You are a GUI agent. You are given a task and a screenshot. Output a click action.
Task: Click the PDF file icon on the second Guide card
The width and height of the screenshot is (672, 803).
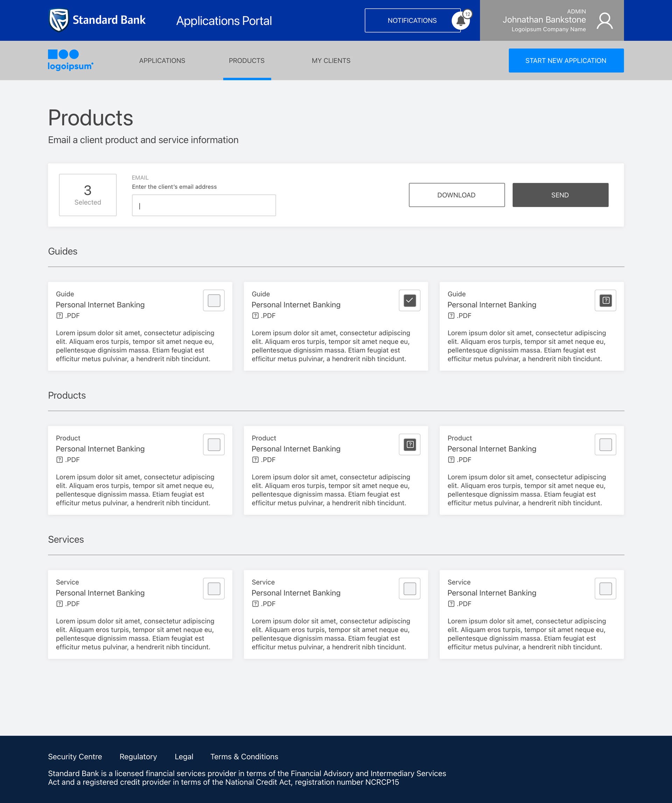[255, 316]
